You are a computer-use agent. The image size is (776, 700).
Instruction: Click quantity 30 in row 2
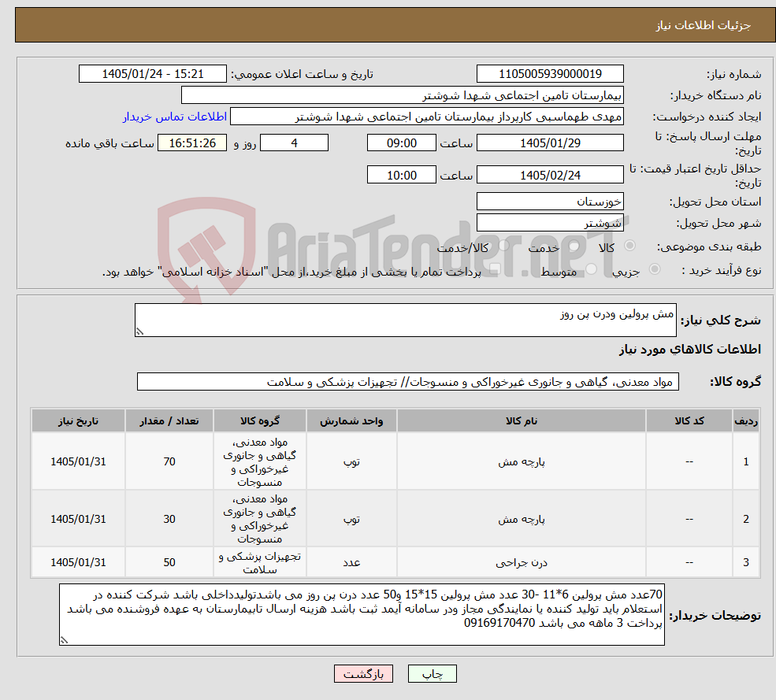(x=169, y=519)
